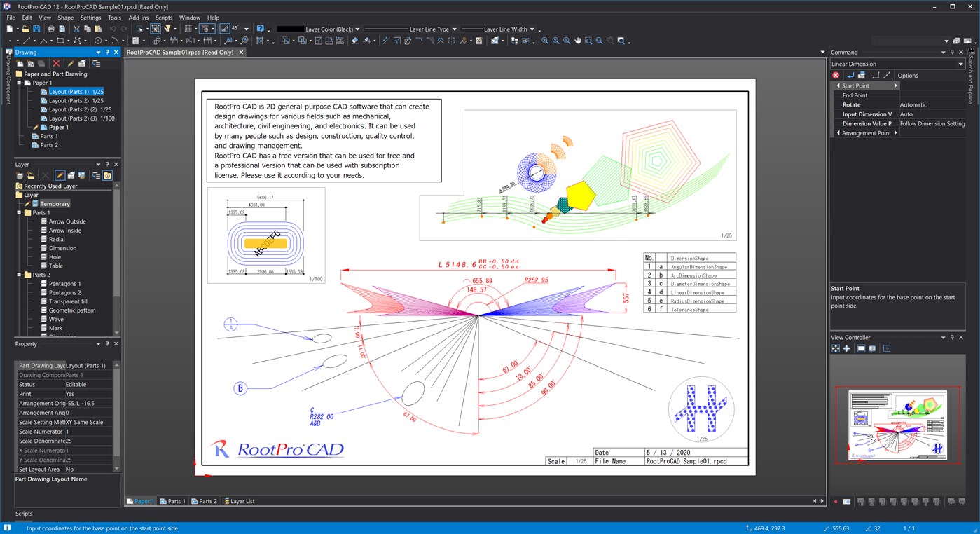Switch to the Parts 2 tab at bottom
Image resolution: width=980 pixels, height=534 pixels.
(x=205, y=501)
